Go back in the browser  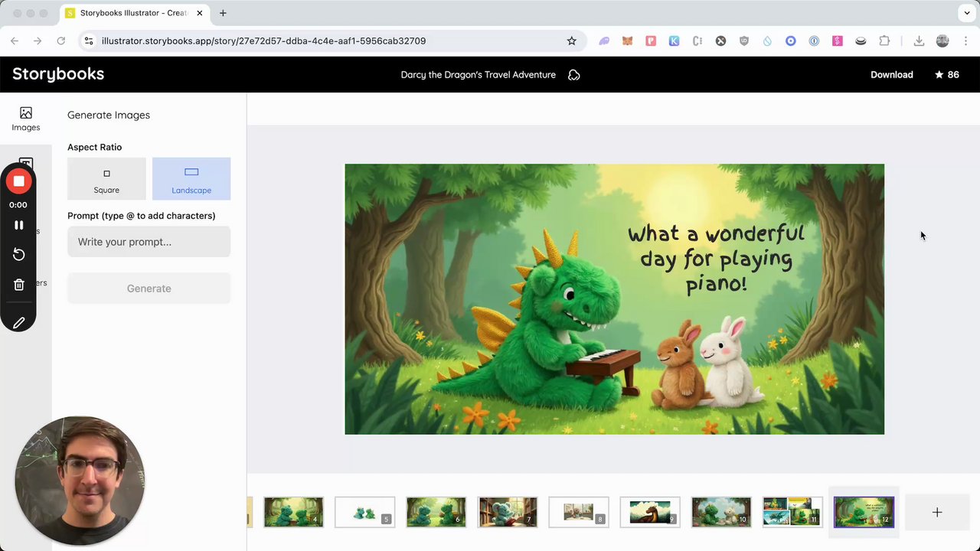click(15, 41)
